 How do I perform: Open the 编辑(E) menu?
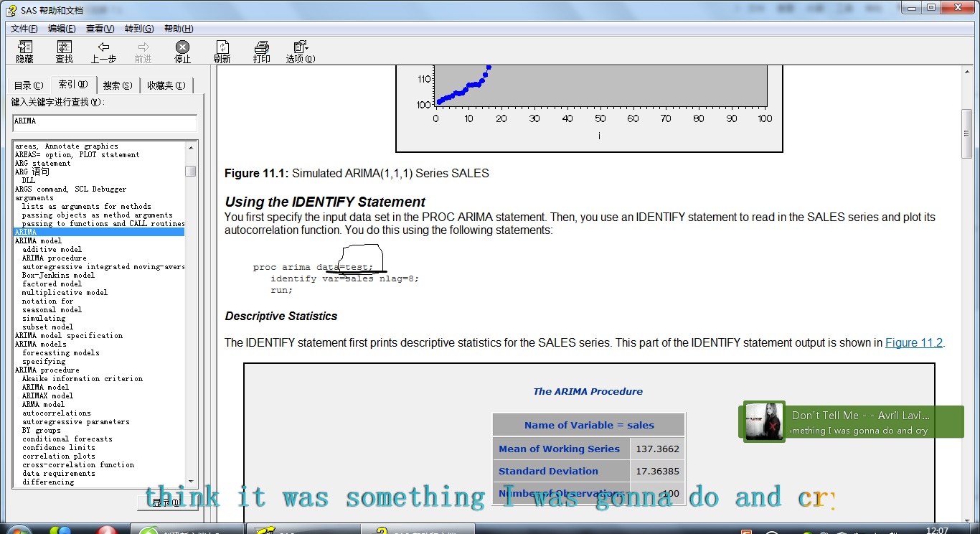click(x=62, y=29)
